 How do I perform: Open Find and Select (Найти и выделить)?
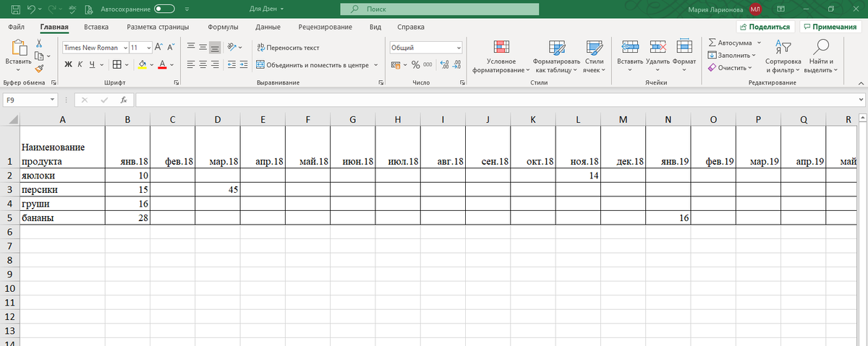click(x=820, y=56)
